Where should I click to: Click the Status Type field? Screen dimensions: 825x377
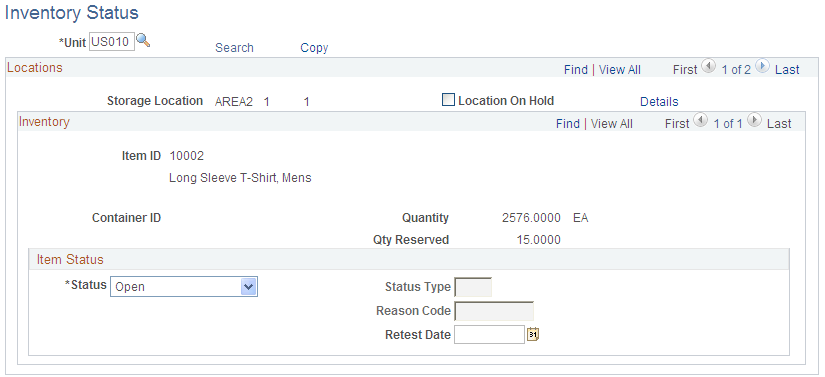point(473,287)
